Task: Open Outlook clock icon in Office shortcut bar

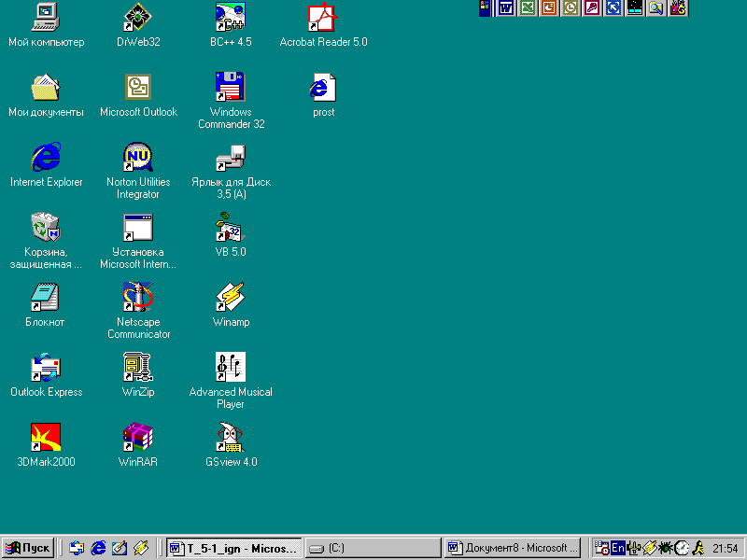Action: tap(571, 8)
